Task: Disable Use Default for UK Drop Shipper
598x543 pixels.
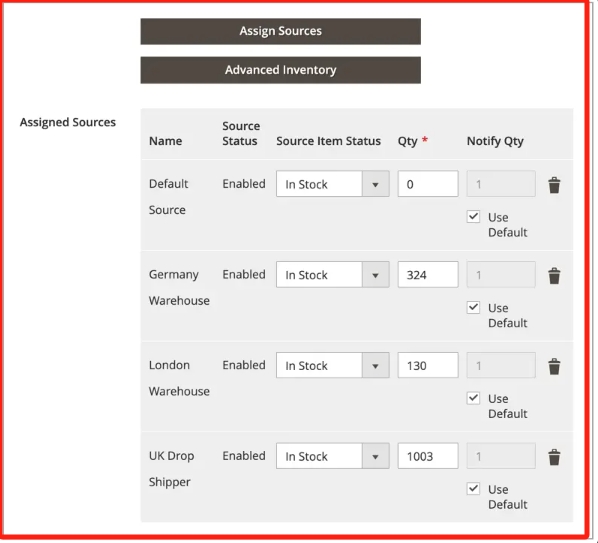Action: pyautogui.click(x=473, y=488)
